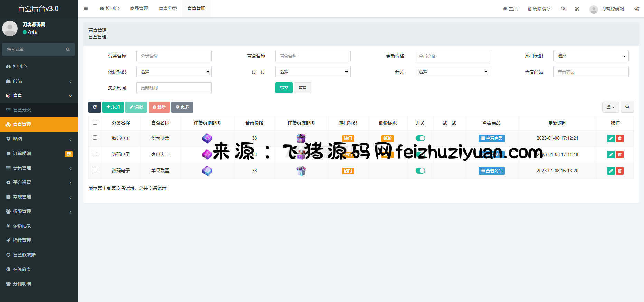Toggle the switch for 华为联盟 row
The width and height of the screenshot is (644, 302).
pyautogui.click(x=420, y=138)
